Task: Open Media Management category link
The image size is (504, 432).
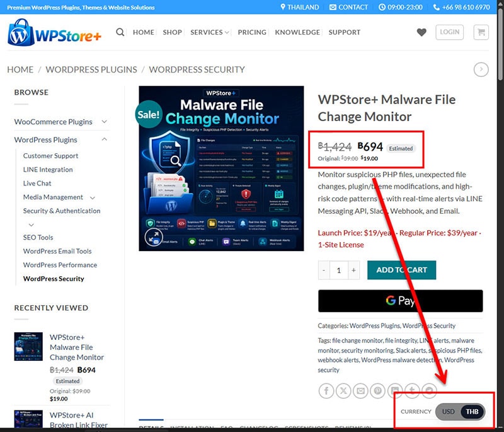Action: tap(53, 197)
